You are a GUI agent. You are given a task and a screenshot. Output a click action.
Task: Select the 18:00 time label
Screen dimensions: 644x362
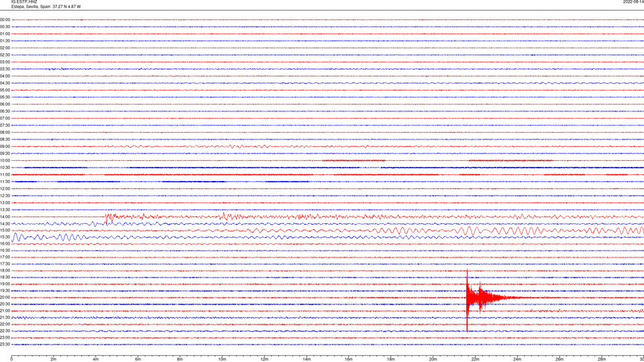click(5, 270)
